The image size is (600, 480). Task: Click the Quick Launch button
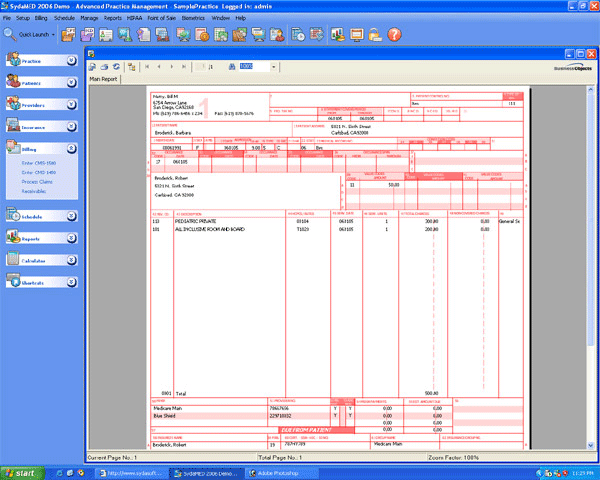tap(28, 35)
